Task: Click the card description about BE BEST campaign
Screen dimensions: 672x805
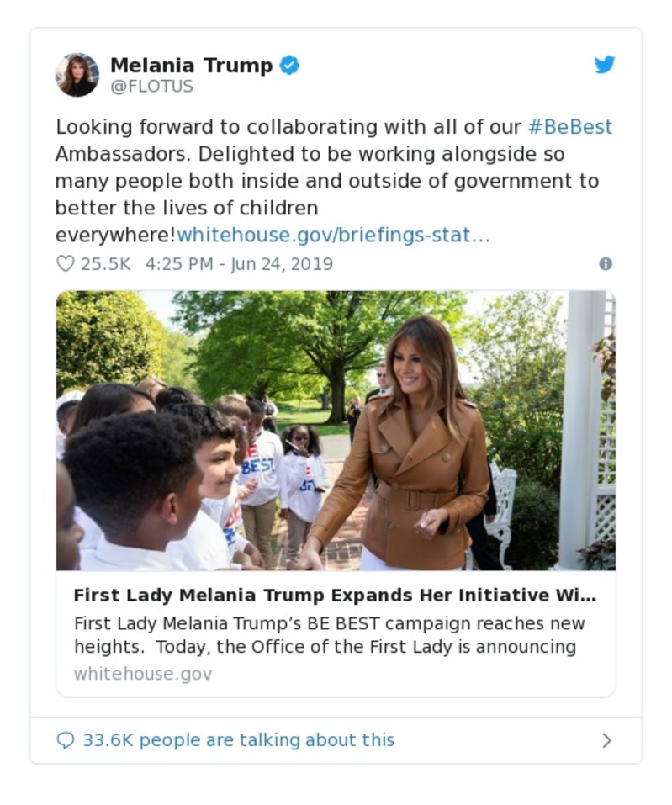Action: click(x=329, y=635)
